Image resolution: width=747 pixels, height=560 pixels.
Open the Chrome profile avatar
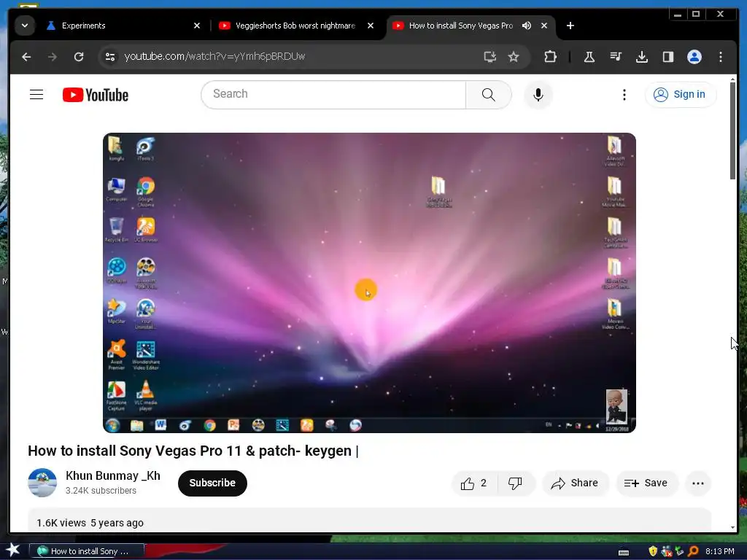(694, 57)
